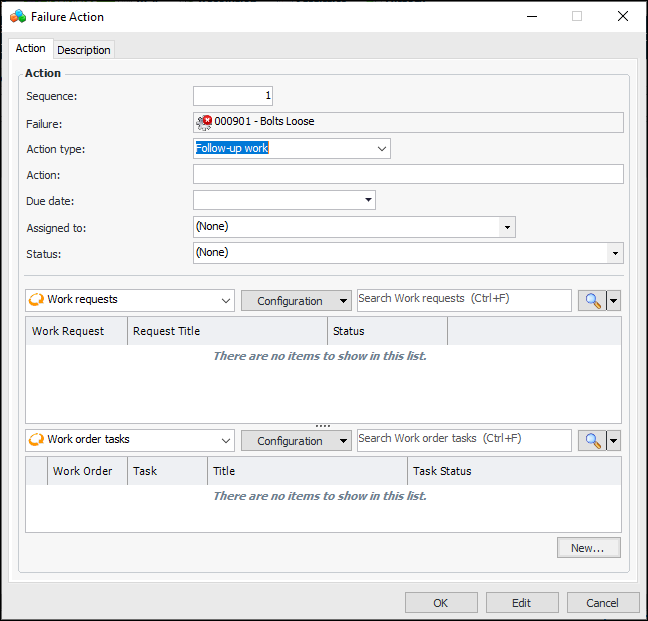Expand search options arrow beside Work requests search
The width and height of the screenshot is (648, 621).
click(x=613, y=300)
